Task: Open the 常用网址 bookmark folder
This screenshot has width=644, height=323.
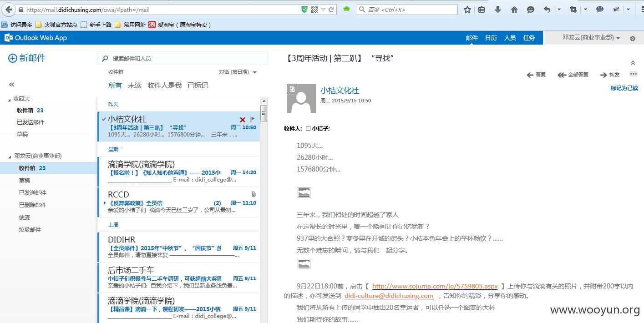Action: click(130, 25)
